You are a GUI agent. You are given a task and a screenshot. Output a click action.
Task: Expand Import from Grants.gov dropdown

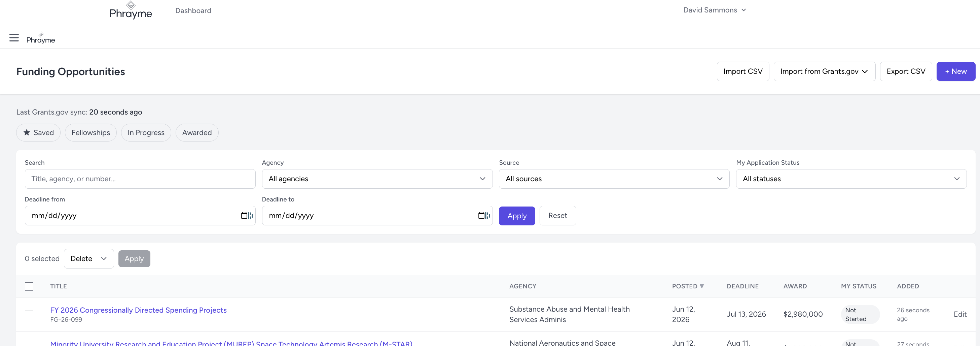click(x=824, y=71)
